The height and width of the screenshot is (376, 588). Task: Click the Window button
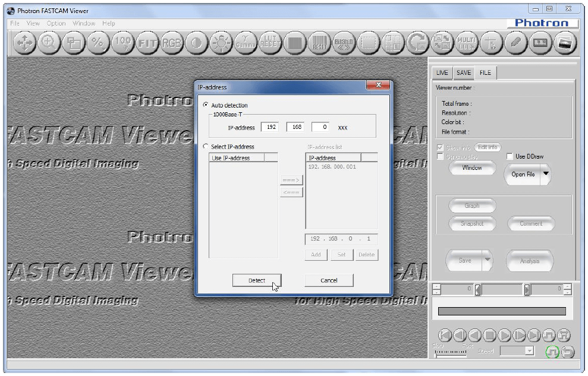(472, 168)
